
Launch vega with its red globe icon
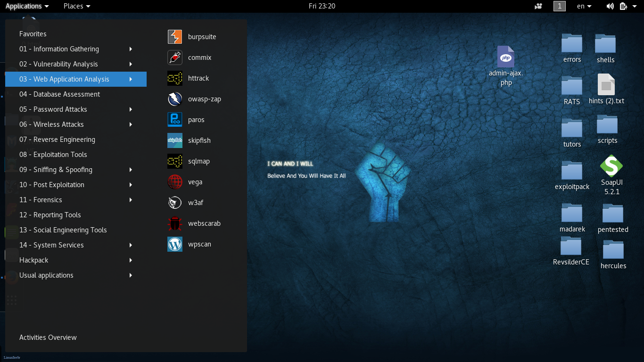point(175,182)
